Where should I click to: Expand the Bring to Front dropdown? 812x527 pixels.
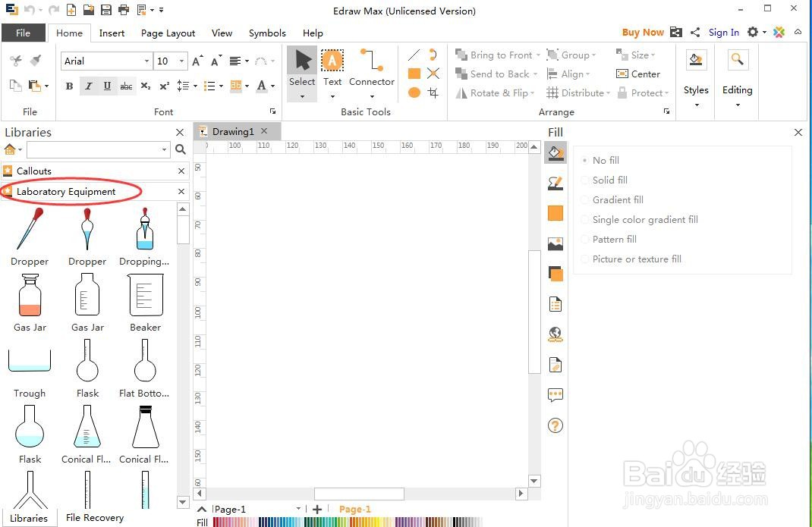[538, 55]
